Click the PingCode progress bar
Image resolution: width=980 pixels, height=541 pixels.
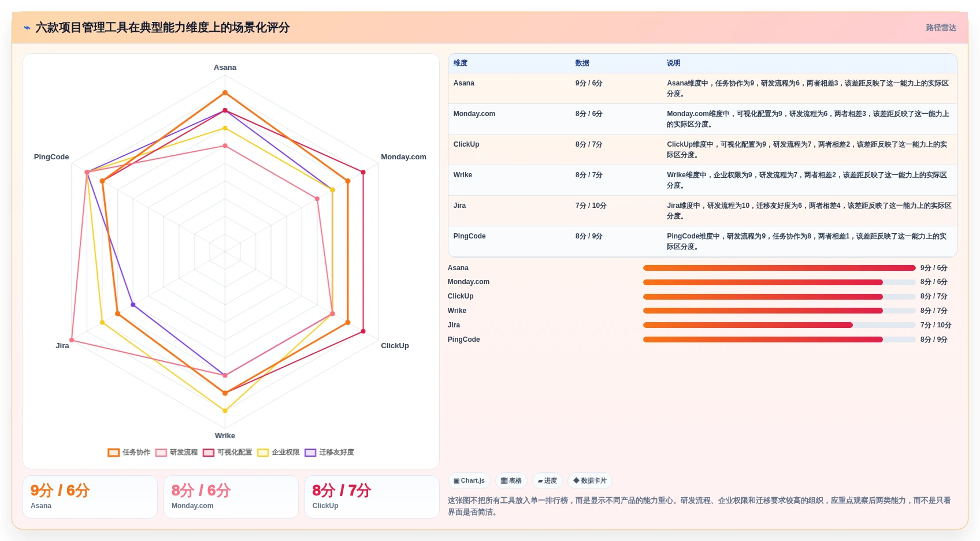(x=779, y=339)
